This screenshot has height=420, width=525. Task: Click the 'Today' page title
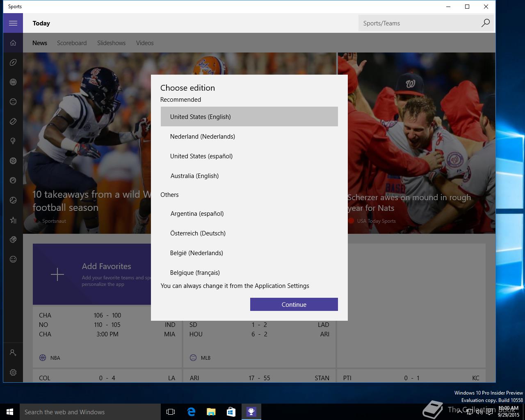(41, 23)
